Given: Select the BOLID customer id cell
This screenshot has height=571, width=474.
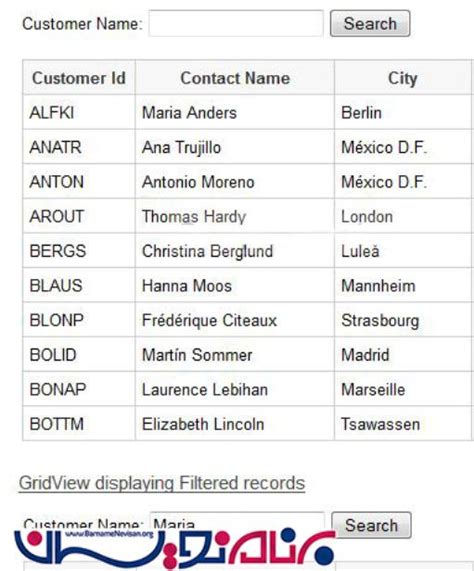Looking at the screenshot, I should coord(79,354).
